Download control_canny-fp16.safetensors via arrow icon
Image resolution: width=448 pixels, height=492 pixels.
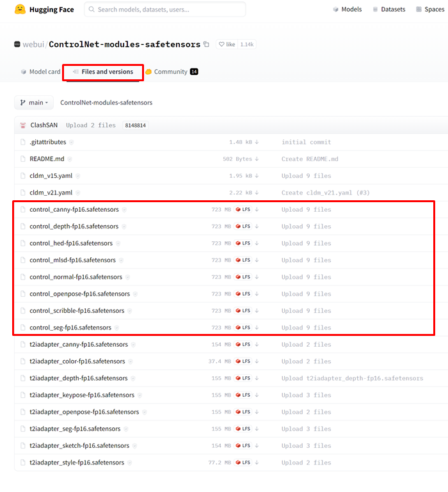pyautogui.click(x=257, y=210)
